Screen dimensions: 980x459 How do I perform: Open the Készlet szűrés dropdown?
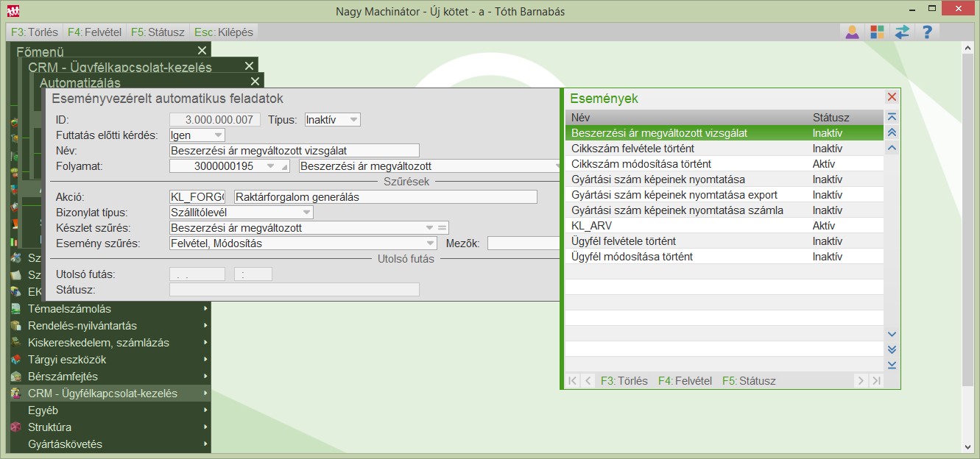pyautogui.click(x=429, y=227)
